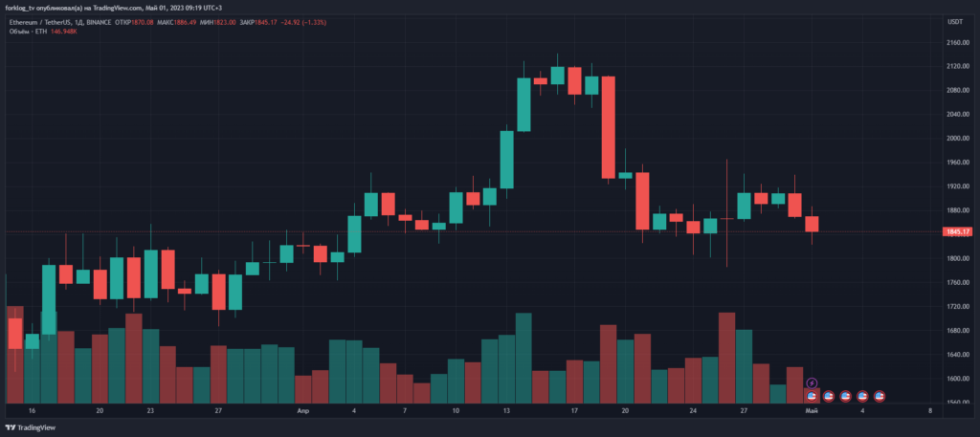980x437 pixels.
Task: Click the tallest red volume bar near April 26
Action: coord(726,357)
